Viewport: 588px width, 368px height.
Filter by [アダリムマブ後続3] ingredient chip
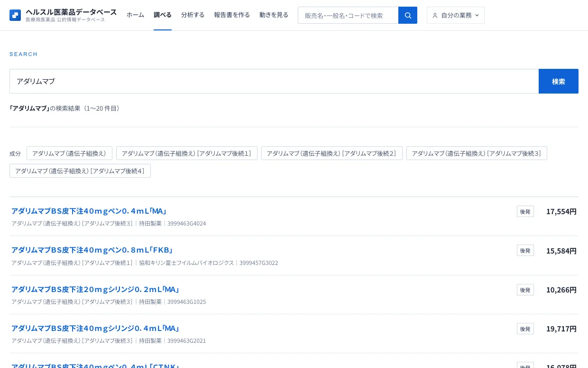pos(477,153)
